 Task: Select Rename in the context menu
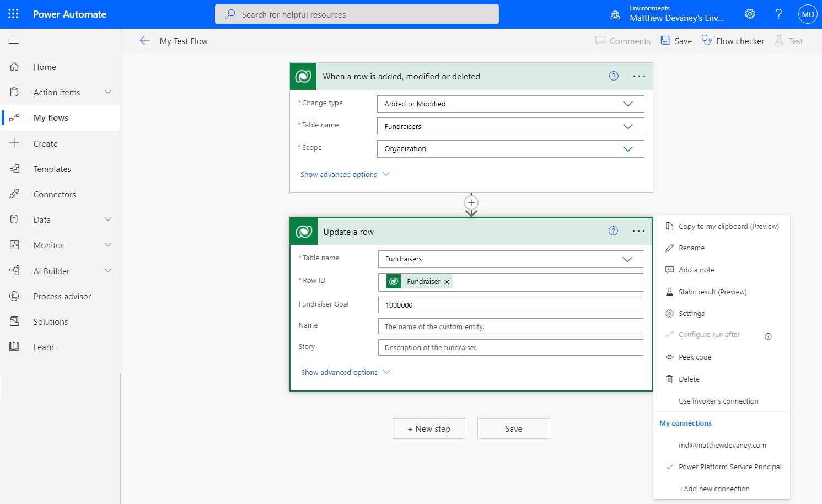tap(691, 248)
